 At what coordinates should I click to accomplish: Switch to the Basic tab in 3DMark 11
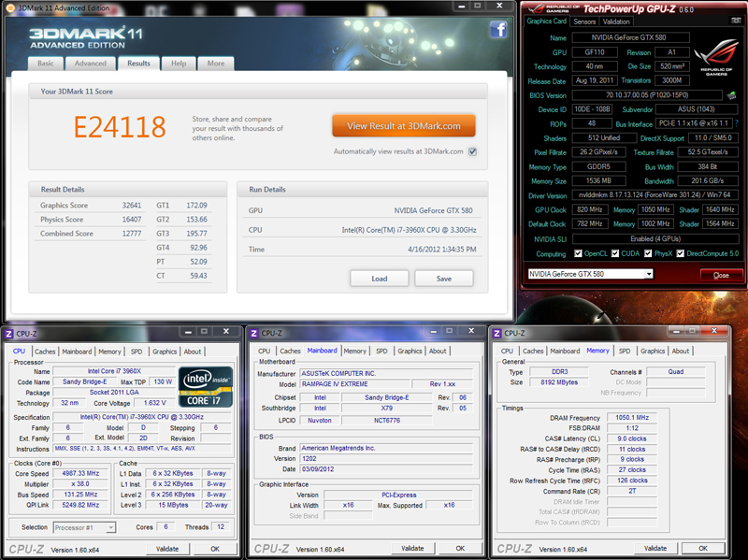coord(46,64)
